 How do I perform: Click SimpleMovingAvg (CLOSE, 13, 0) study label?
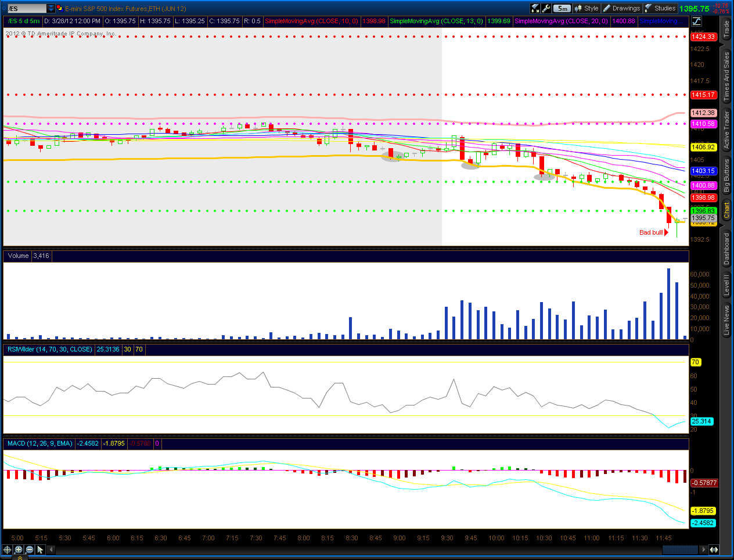click(x=436, y=21)
